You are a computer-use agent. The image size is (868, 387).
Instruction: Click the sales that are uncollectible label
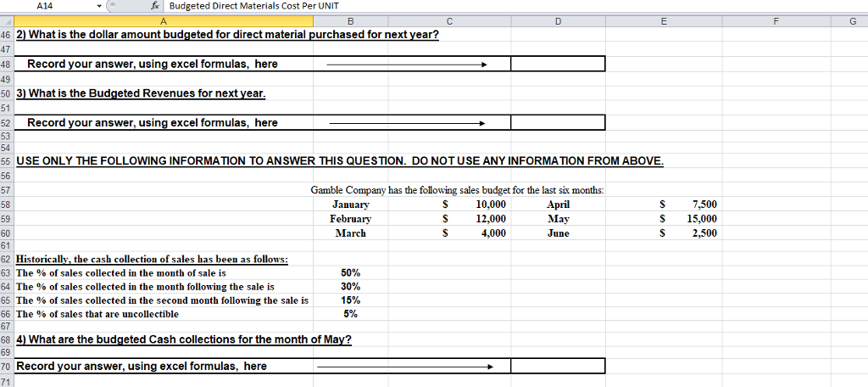pyautogui.click(x=97, y=314)
